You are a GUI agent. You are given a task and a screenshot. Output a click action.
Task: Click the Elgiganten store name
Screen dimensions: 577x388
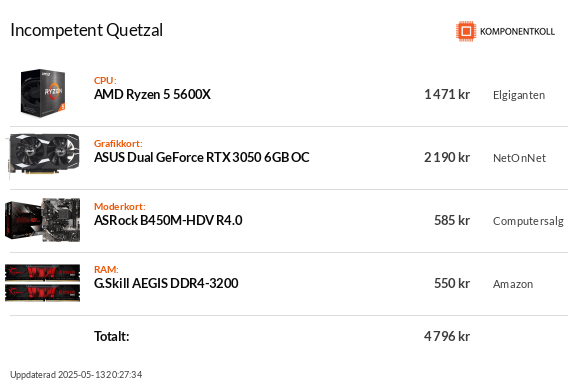(519, 95)
